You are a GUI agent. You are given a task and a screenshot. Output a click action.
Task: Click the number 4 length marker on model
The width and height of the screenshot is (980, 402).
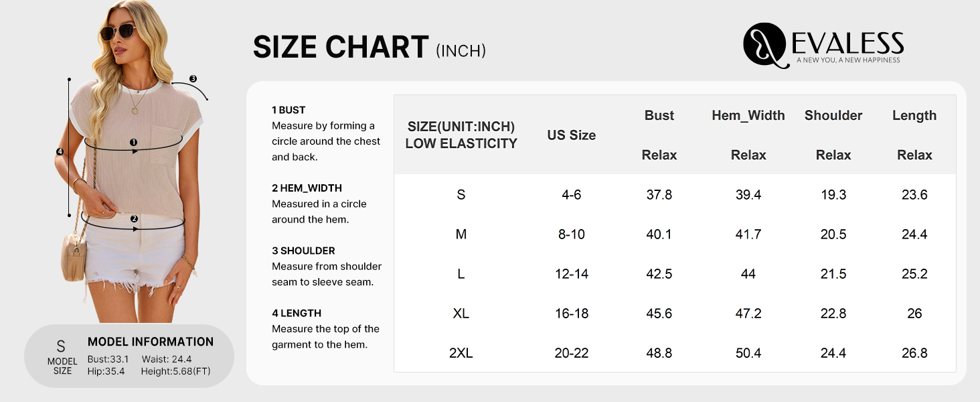(x=60, y=152)
